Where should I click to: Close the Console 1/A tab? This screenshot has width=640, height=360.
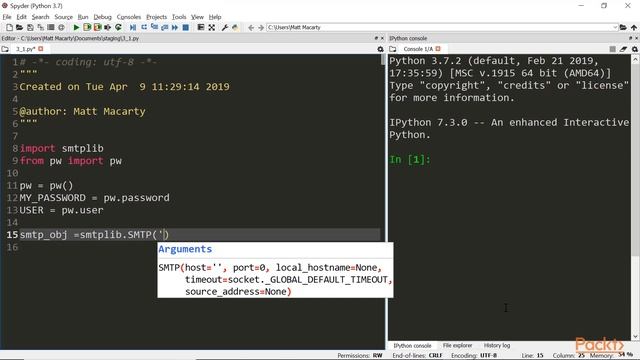pos(438,49)
